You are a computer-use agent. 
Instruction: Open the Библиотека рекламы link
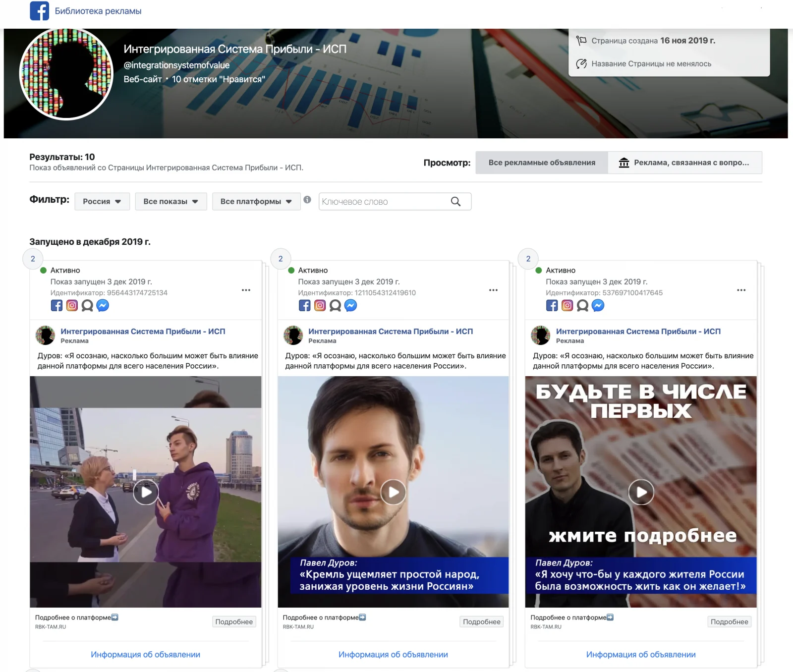click(x=98, y=11)
